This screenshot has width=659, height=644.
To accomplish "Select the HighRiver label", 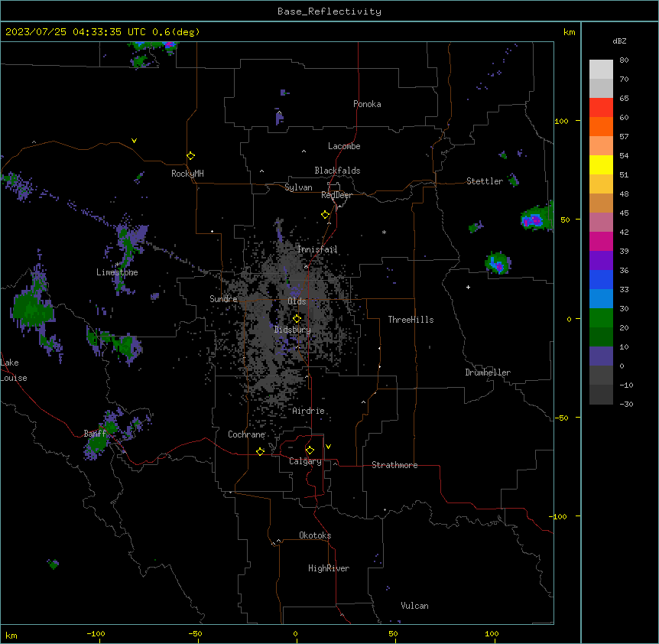I will pos(329,568).
